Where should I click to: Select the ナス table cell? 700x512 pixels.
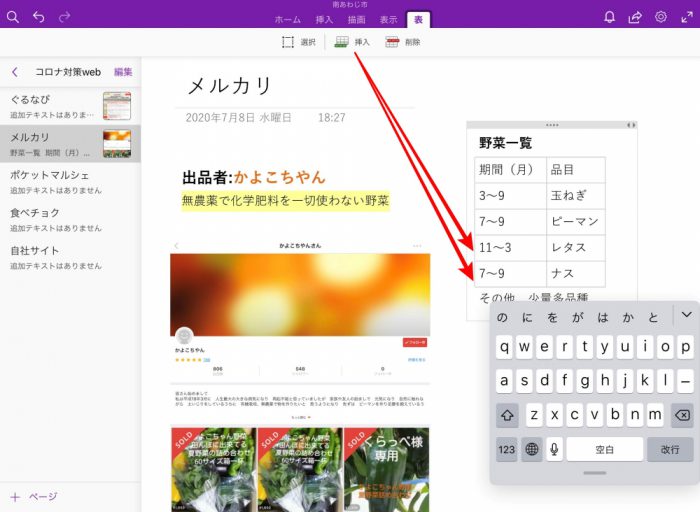pyautogui.click(x=576, y=273)
